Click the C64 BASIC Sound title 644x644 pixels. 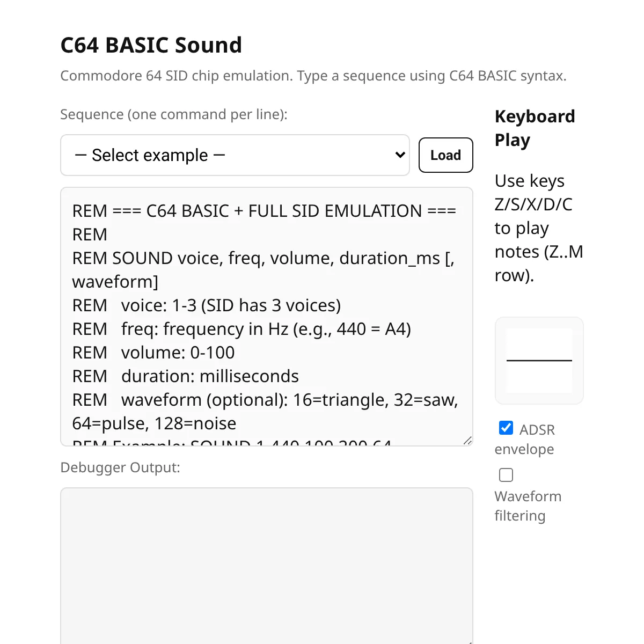[x=151, y=45]
